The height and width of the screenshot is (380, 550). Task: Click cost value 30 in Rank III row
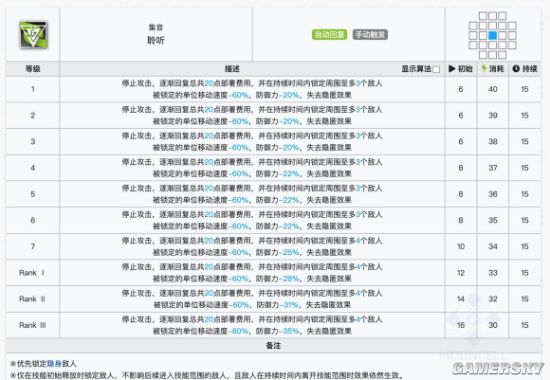(493, 325)
